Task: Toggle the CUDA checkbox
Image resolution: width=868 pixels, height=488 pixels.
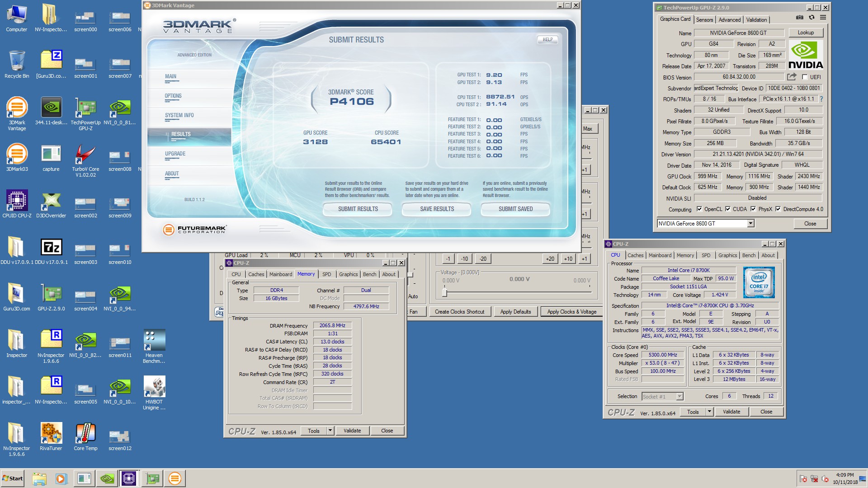Action: click(728, 209)
